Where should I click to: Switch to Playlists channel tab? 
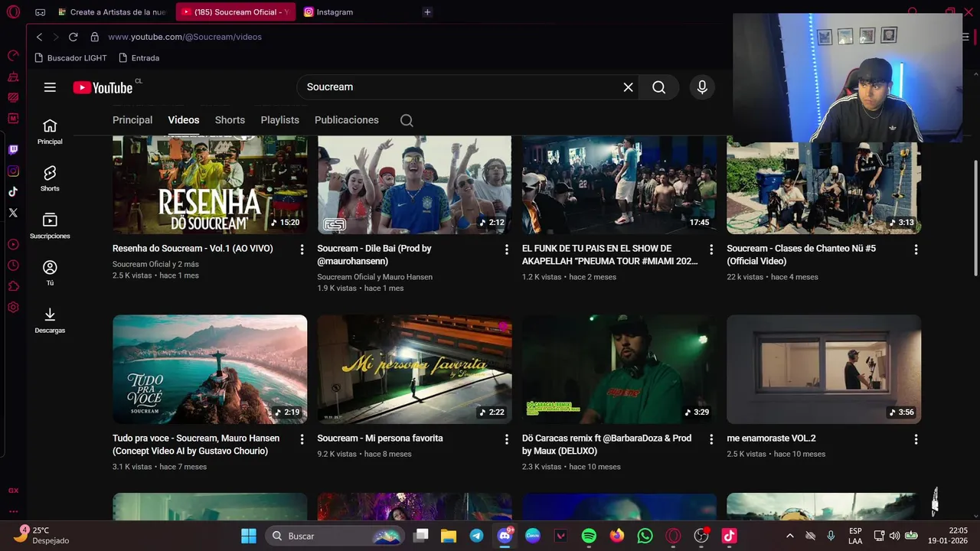pyautogui.click(x=279, y=120)
